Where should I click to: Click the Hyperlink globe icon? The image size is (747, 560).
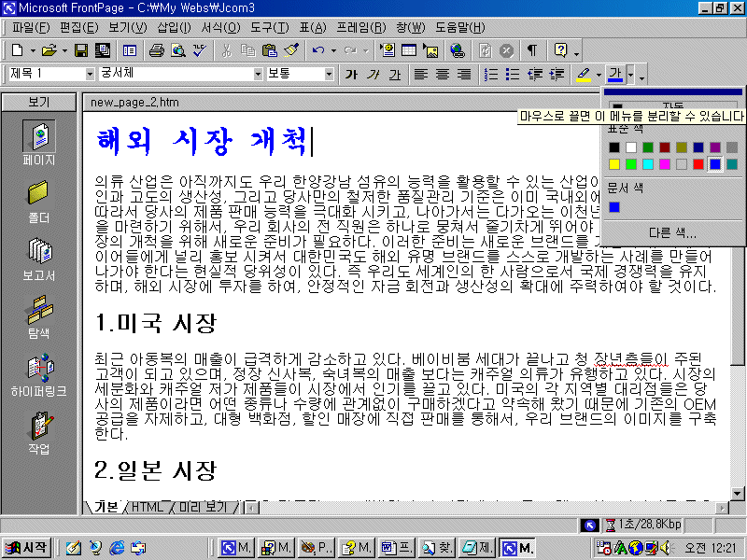[458, 50]
